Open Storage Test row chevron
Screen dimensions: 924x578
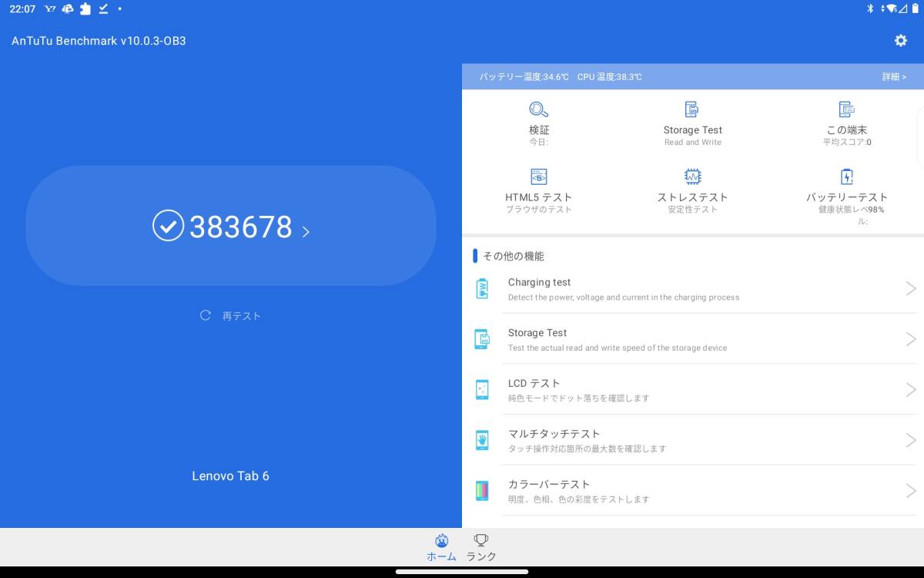(x=911, y=339)
